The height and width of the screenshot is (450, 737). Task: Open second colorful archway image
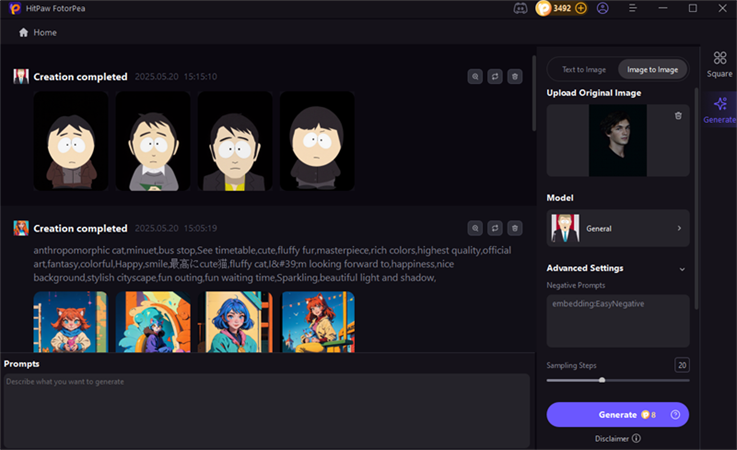click(x=153, y=322)
